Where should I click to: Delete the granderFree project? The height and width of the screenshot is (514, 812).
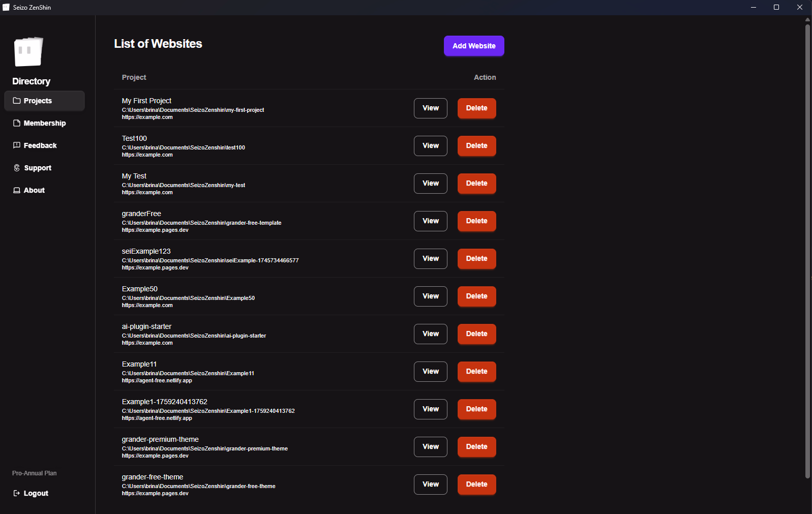point(477,221)
